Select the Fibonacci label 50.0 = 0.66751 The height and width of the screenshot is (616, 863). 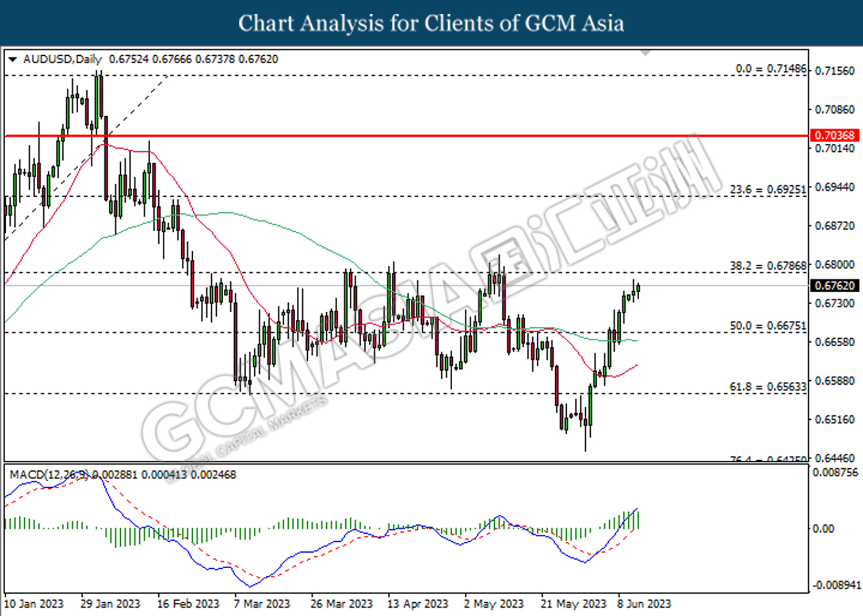[768, 326]
